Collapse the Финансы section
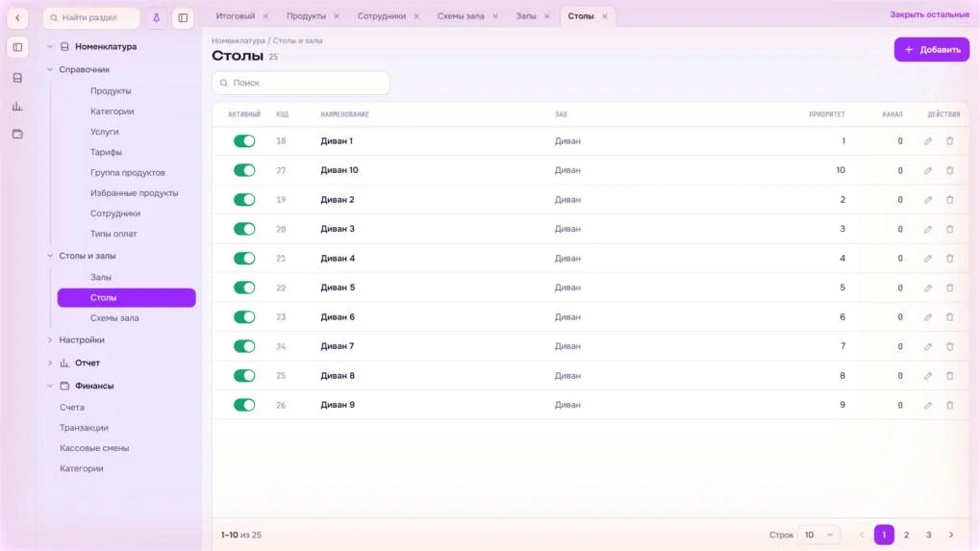The height and width of the screenshot is (551, 980). coord(50,386)
